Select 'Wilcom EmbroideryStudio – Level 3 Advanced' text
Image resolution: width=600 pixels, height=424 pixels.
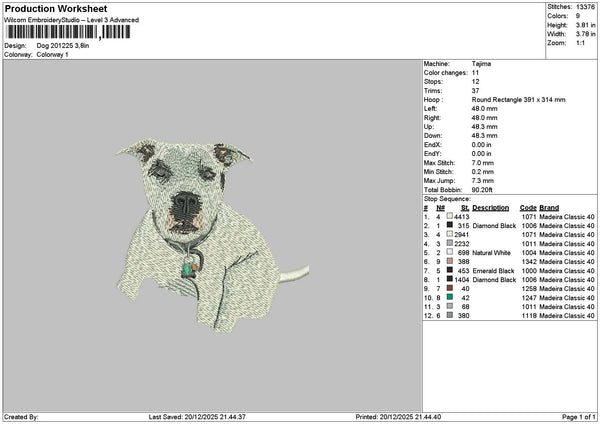tap(72, 20)
